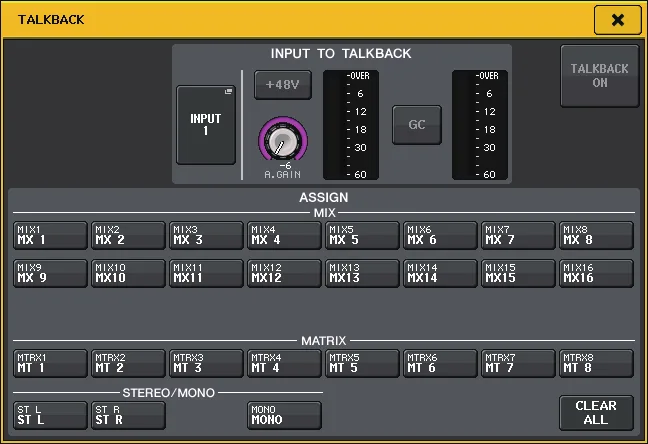Enable the ST R stereo right assign
This screenshot has width=648, height=444.
(x=128, y=415)
